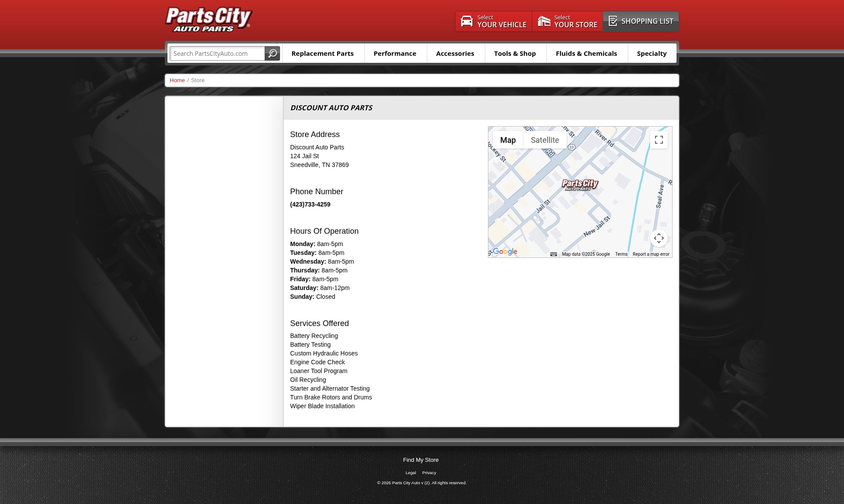Click Saturday 8am-12pm hours row

coord(320,288)
